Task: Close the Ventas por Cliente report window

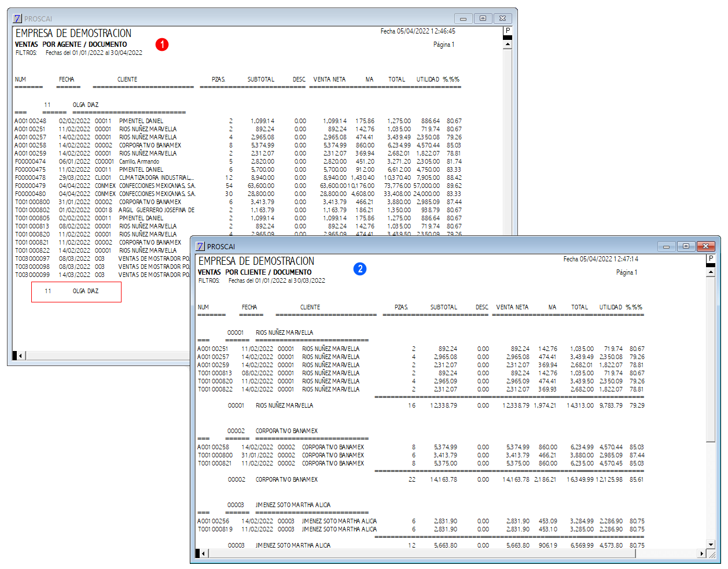Action: click(705, 246)
